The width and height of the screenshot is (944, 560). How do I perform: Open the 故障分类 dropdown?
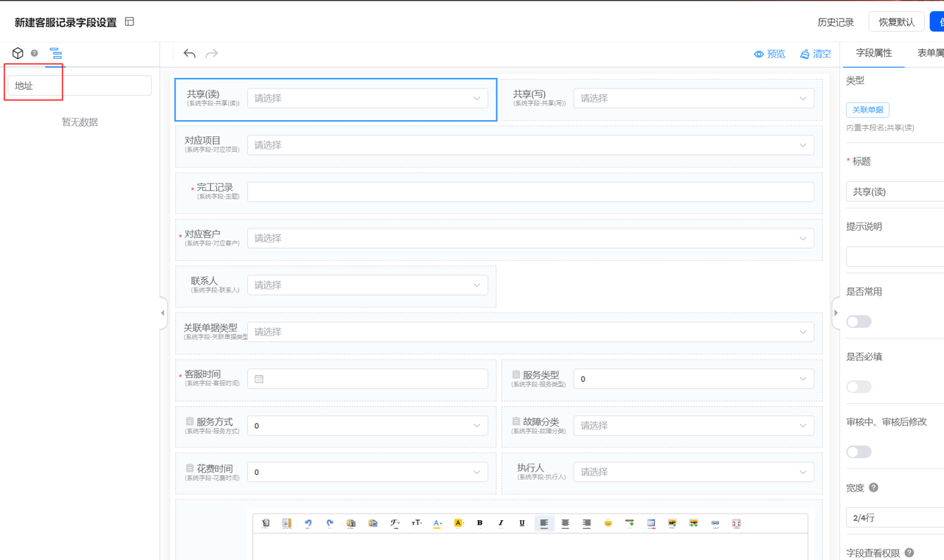[x=694, y=425]
